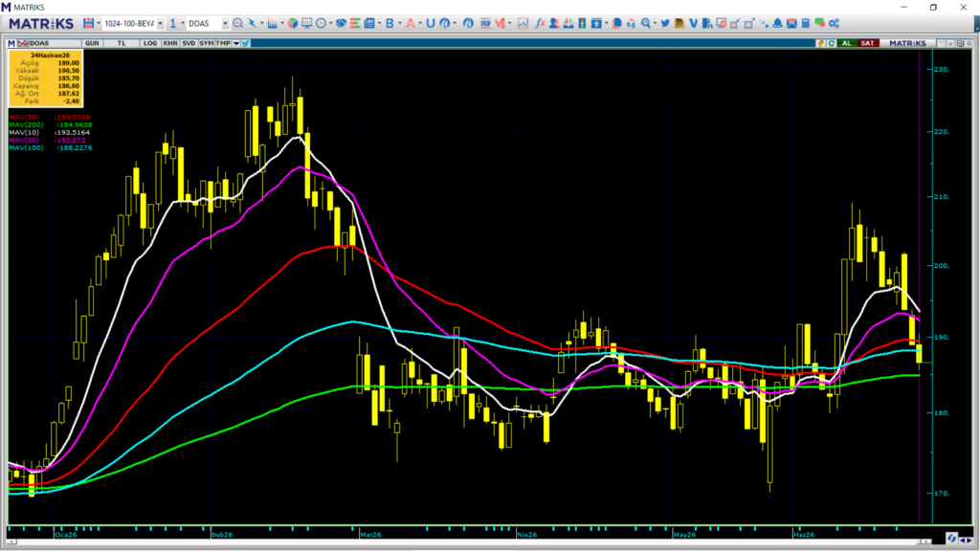
Task: Click the green C refresh icon on chart bar
Action: 832,43
